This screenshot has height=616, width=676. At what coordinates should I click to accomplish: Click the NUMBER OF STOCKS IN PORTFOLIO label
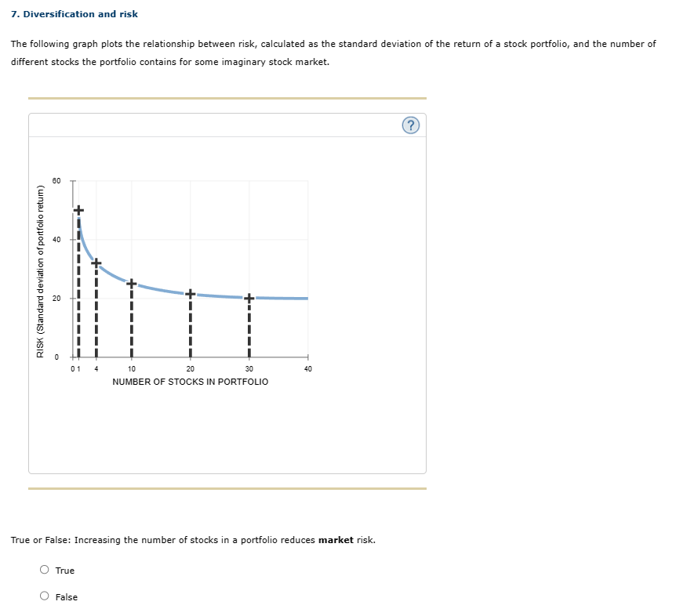190,382
